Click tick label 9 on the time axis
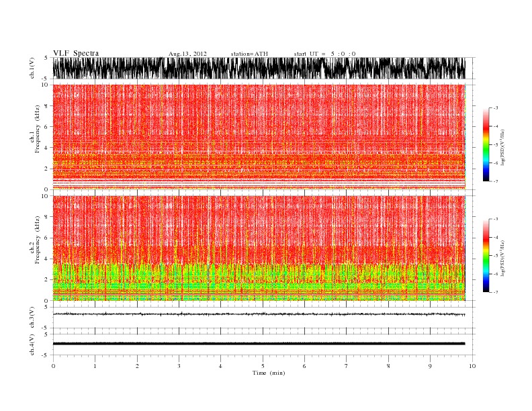Viewport: 532px width, 411px height. (x=430, y=366)
